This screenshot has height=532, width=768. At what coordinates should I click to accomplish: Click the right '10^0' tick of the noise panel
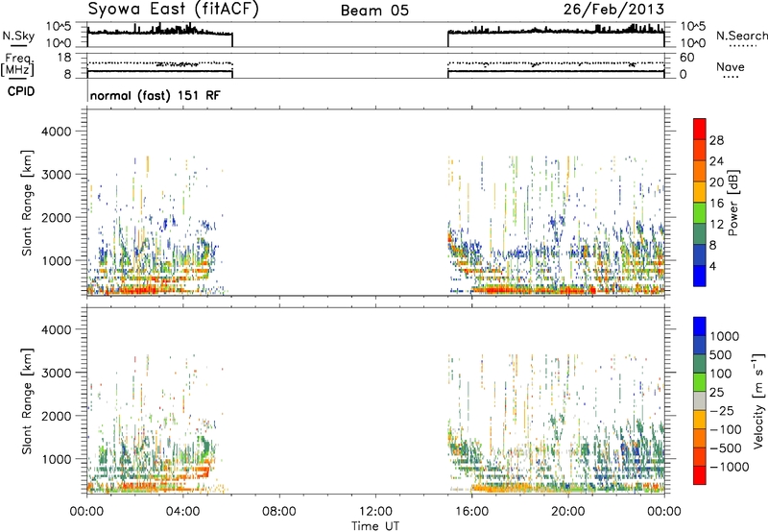point(693,43)
